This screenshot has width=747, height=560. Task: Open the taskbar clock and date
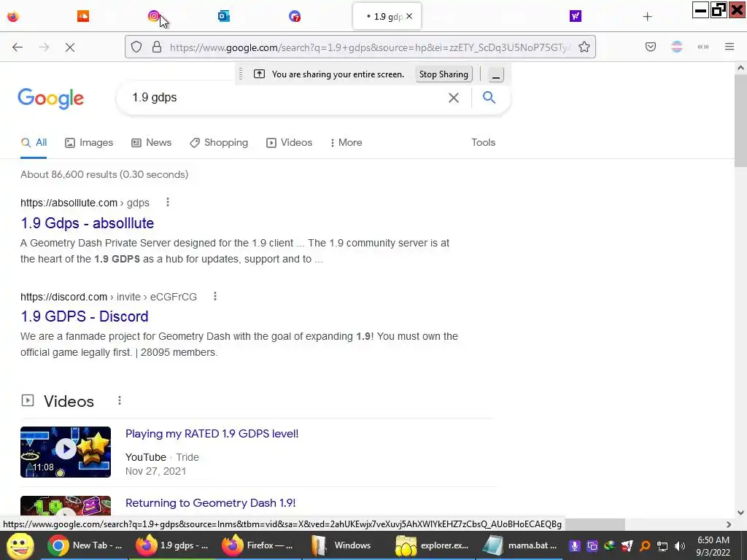coord(713,546)
